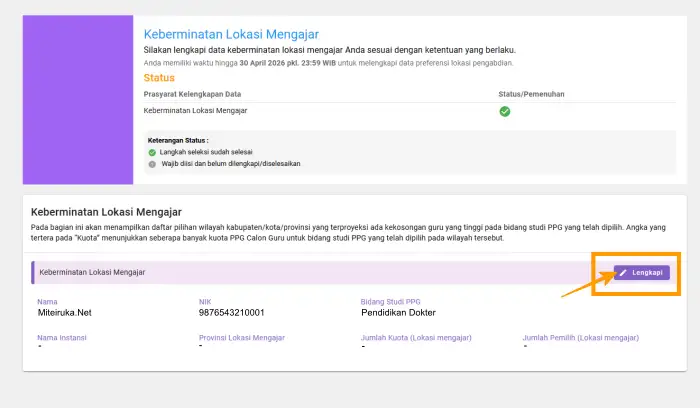
Task: Click grey icon beside Wajib diisi legend
Action: point(152,164)
